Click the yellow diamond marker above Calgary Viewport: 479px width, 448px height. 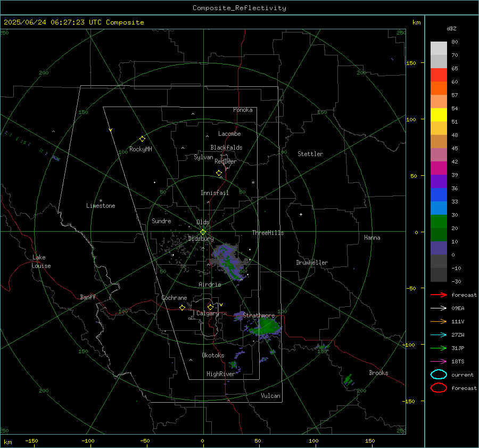coord(210,307)
